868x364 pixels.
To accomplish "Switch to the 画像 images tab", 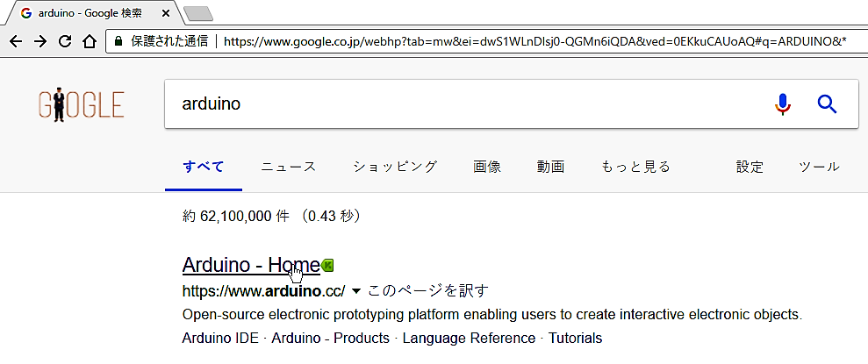I will [487, 167].
